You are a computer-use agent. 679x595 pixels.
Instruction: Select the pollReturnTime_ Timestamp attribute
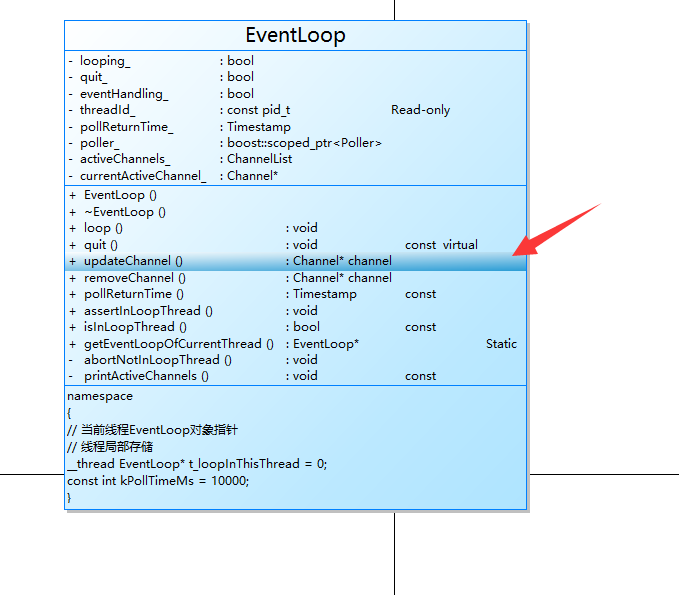click(x=295, y=126)
